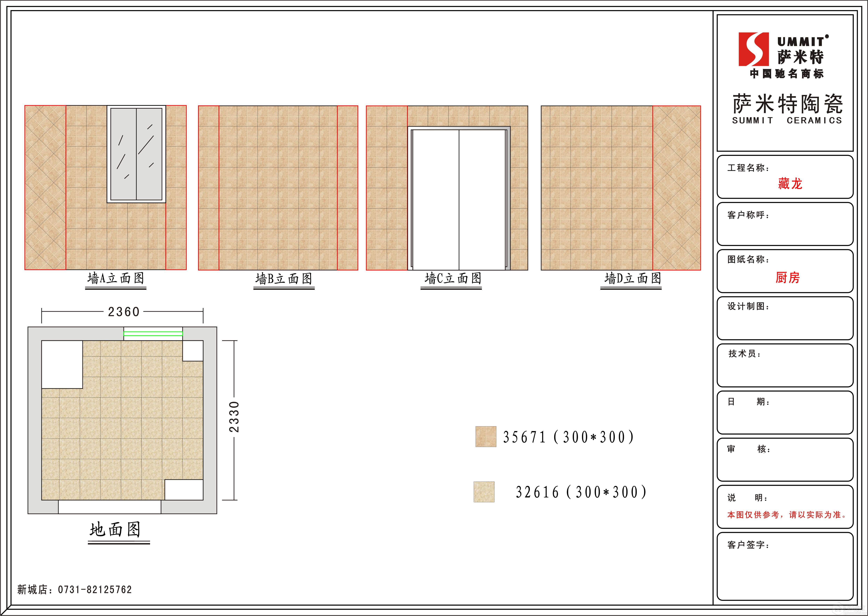Select the 35671 tile sample swatch
This screenshot has height=616, width=868.
click(x=486, y=436)
